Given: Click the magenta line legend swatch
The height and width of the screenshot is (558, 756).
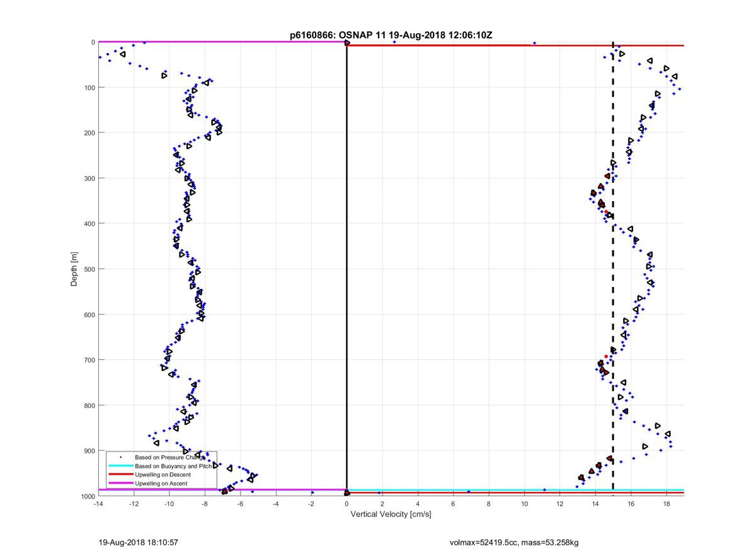Looking at the screenshot, I should 120,483.
